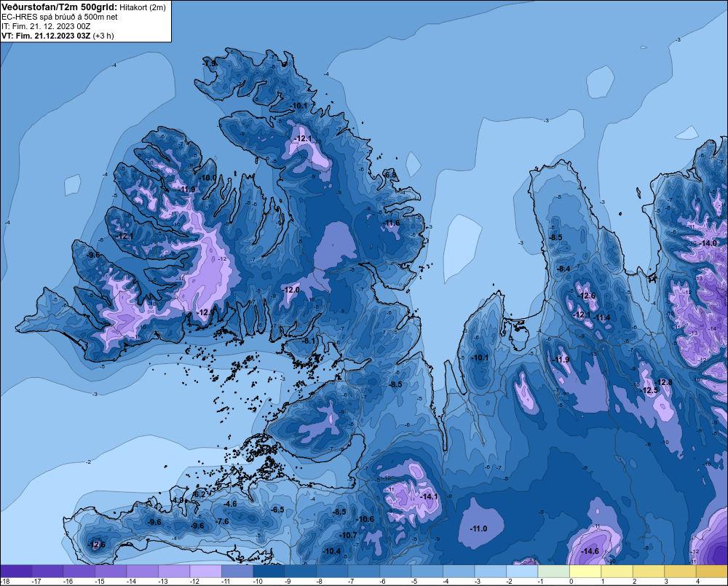Click the -10.6 temperature label
Screen dimensions: 728x586
pyautogui.click(x=365, y=519)
